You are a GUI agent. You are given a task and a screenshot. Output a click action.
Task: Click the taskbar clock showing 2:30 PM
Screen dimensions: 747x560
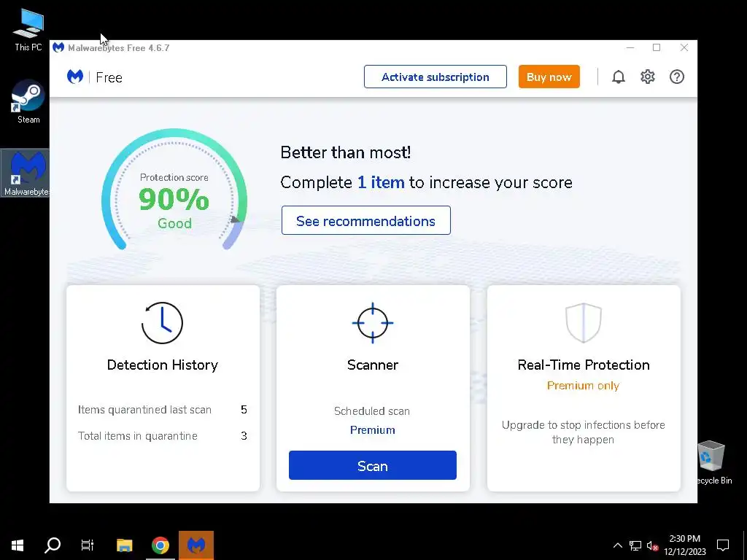(x=684, y=545)
